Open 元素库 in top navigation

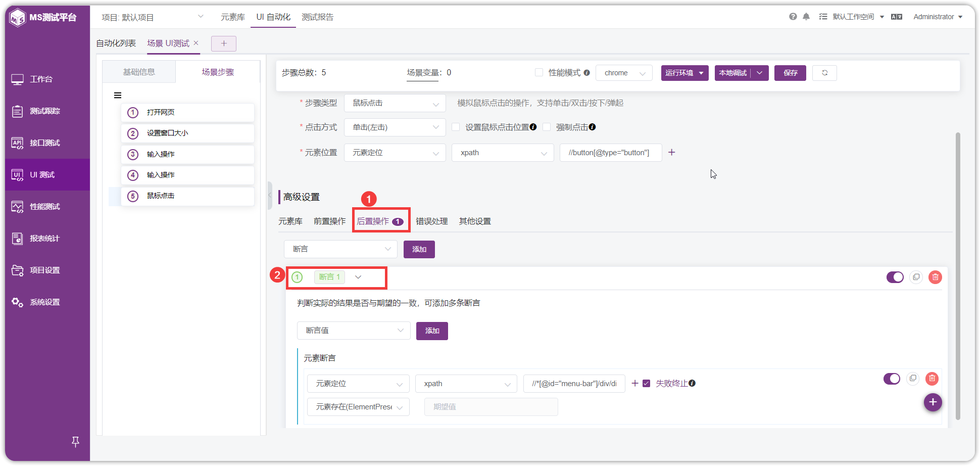click(x=233, y=17)
